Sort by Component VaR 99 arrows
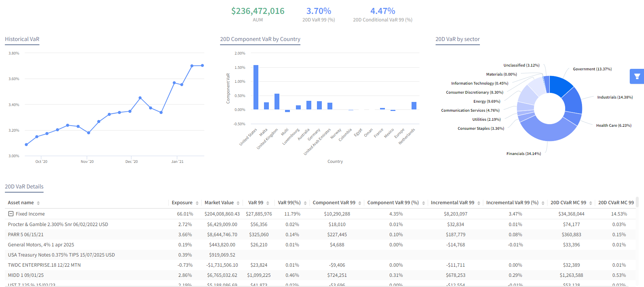The width and height of the screenshot is (644, 287). tap(360, 203)
